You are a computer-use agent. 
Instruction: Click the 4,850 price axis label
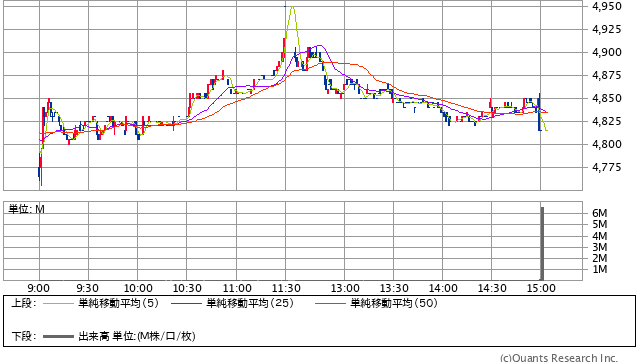[x=607, y=98]
